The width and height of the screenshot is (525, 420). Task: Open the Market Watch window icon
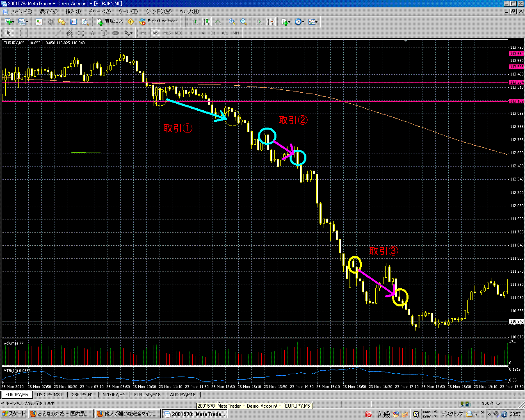point(39,22)
